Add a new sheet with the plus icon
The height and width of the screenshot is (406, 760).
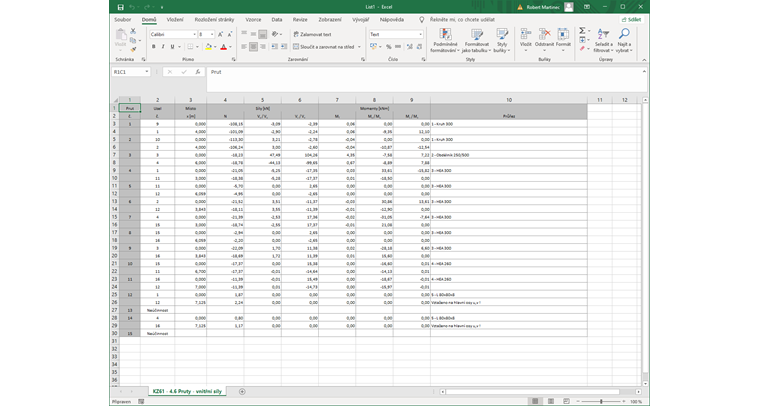click(x=242, y=391)
